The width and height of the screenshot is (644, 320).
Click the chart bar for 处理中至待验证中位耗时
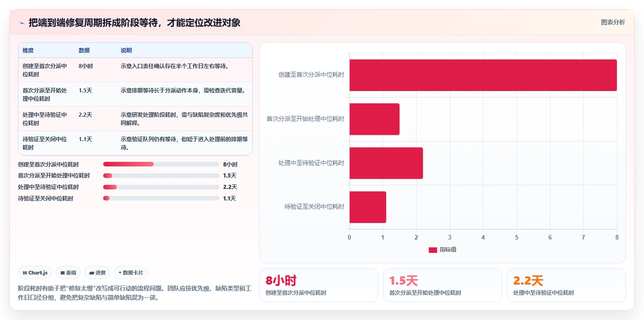(386, 163)
